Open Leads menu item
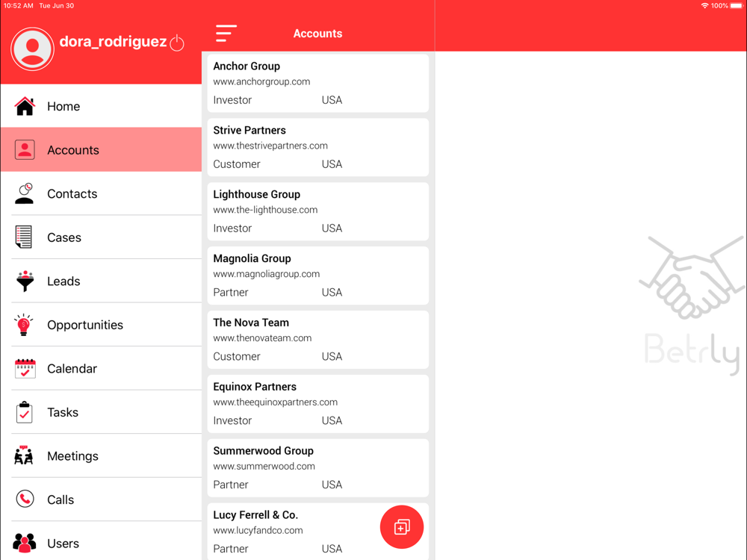Image resolution: width=747 pixels, height=560 pixels. [x=101, y=281]
